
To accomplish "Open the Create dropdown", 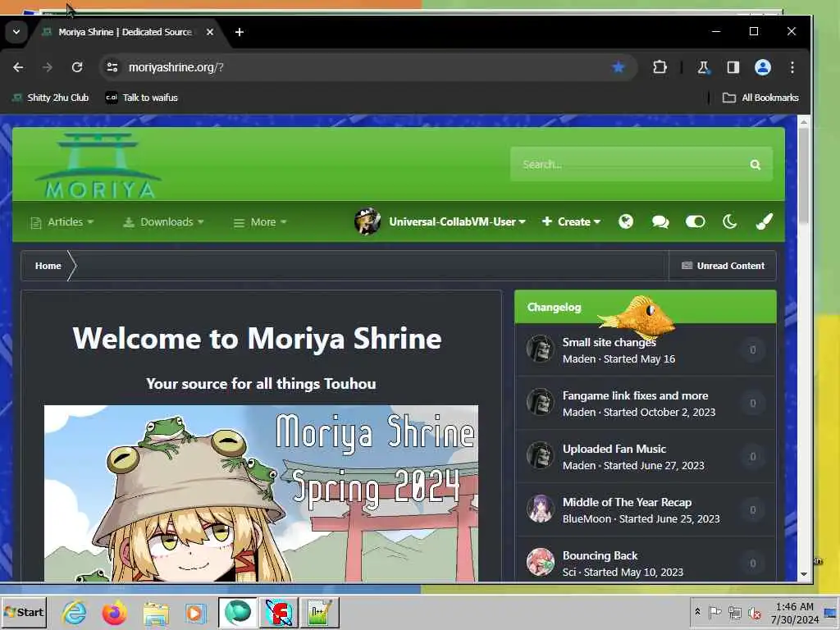I will [x=571, y=221].
